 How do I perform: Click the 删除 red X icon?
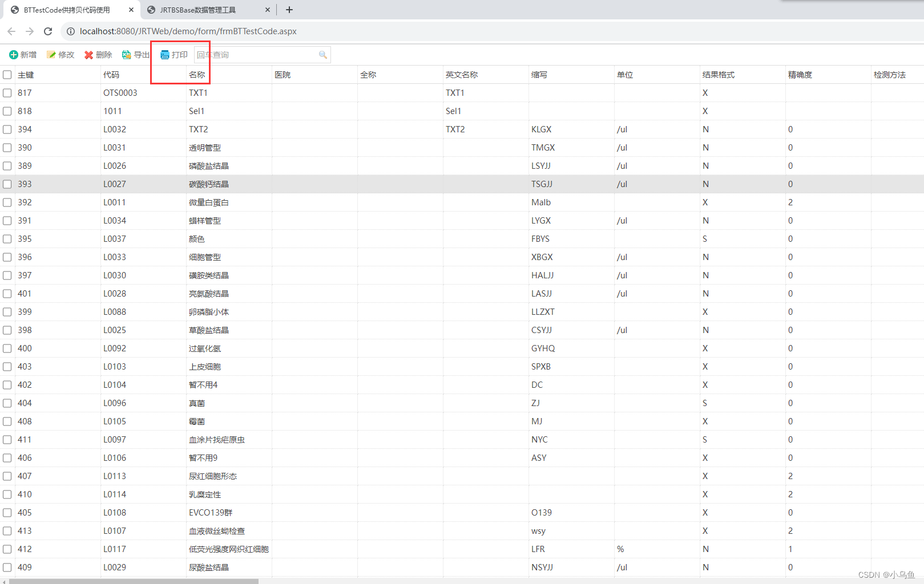[x=88, y=55]
